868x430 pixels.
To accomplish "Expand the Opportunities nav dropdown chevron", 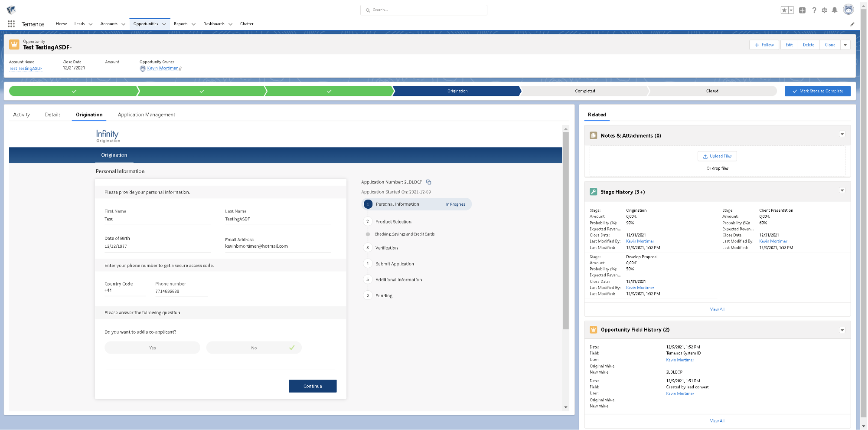I will (x=164, y=24).
